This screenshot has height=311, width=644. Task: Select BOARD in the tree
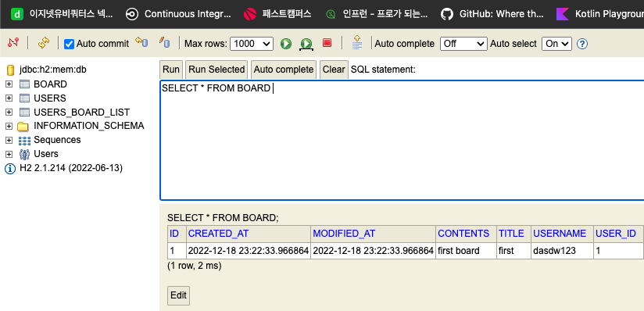pos(50,84)
